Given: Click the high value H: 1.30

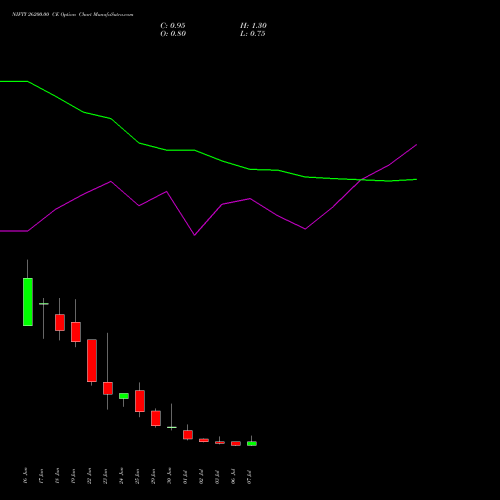Looking at the screenshot, I should tap(253, 26).
